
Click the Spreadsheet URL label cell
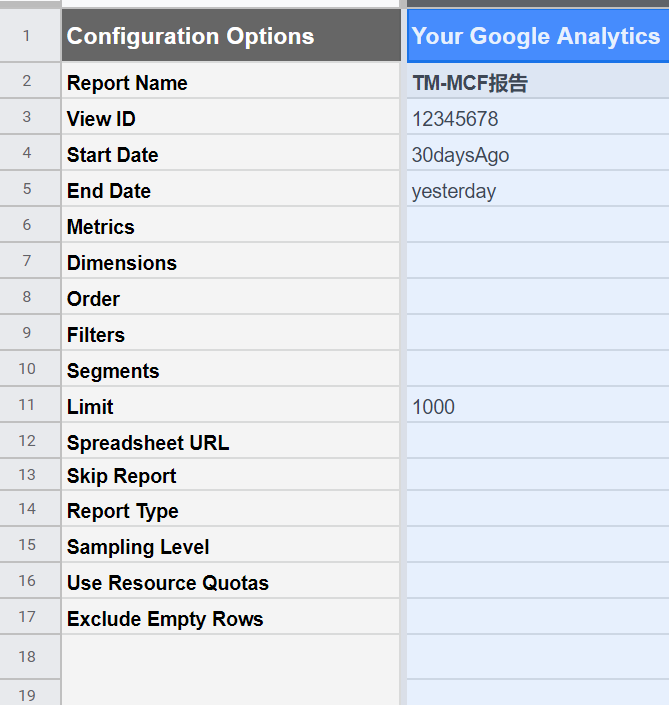click(x=230, y=443)
